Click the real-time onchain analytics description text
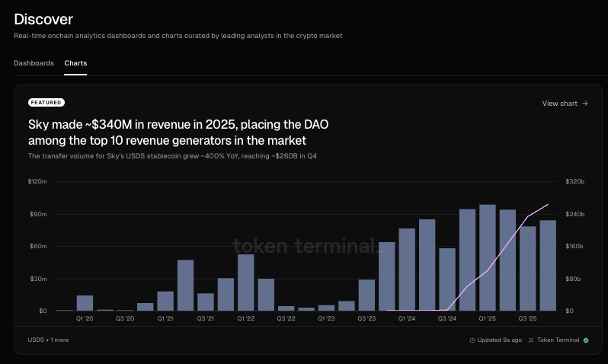 pyautogui.click(x=178, y=36)
